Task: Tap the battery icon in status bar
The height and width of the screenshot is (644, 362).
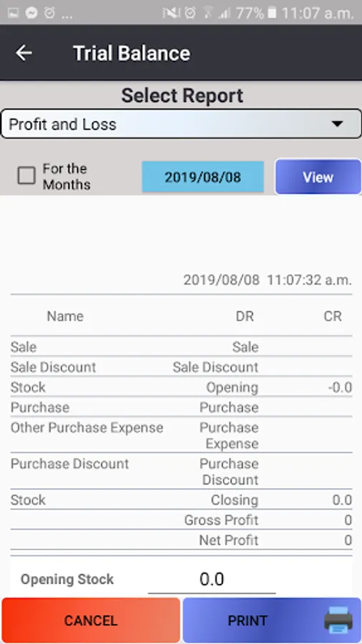Action: 272,13
